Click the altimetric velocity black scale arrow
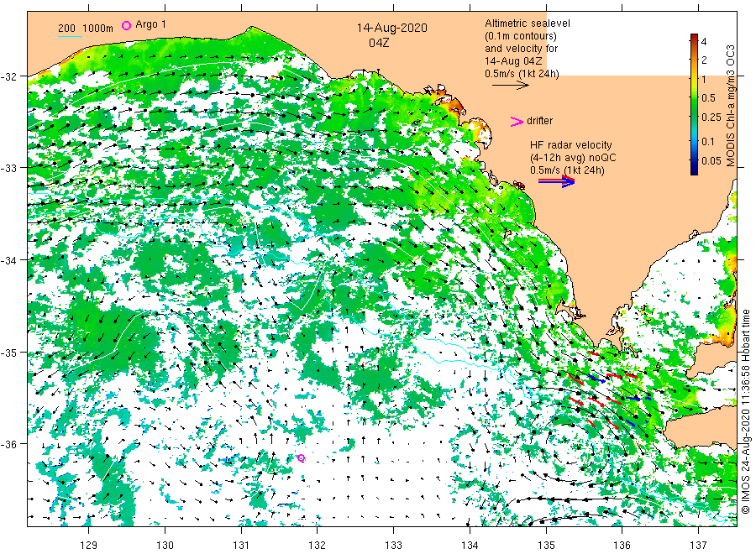Screen dimensions: 756x554 pos(510,86)
